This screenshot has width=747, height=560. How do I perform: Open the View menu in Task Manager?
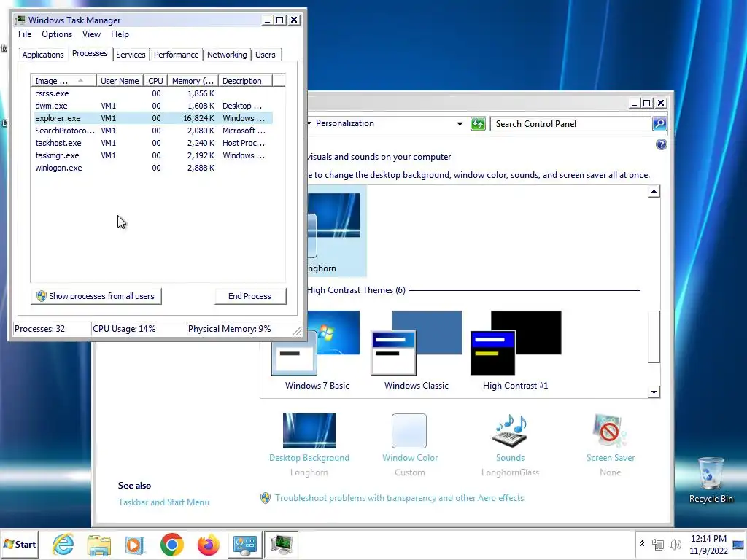tap(91, 34)
